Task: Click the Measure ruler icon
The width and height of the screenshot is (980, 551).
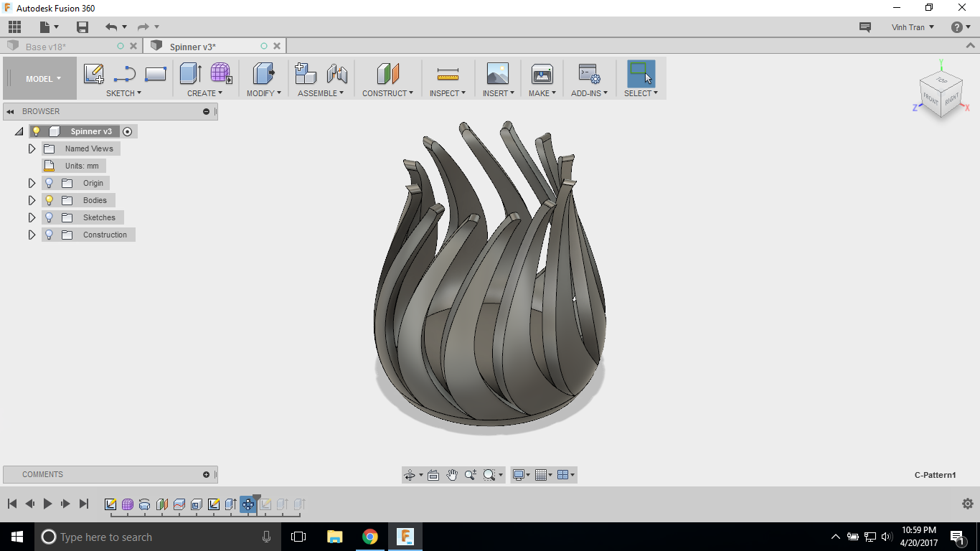Action: 448,74
